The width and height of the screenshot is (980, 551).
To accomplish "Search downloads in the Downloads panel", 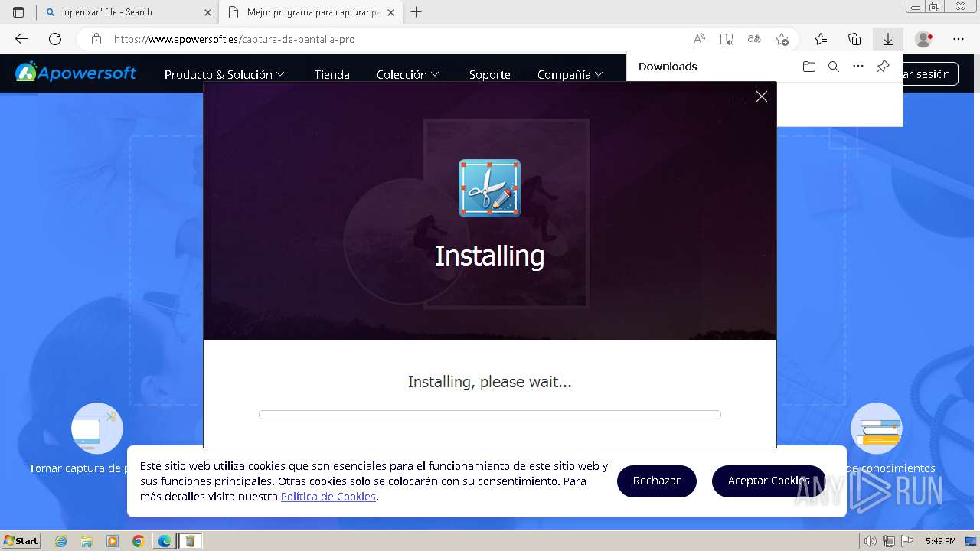I will coord(834,67).
